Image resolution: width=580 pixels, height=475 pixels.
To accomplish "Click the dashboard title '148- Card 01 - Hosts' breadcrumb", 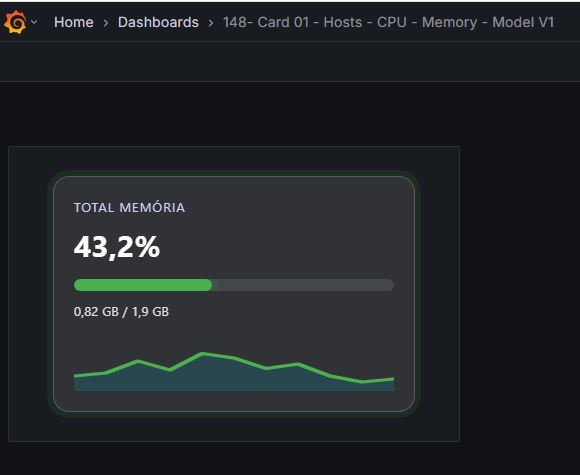I will pos(388,23).
